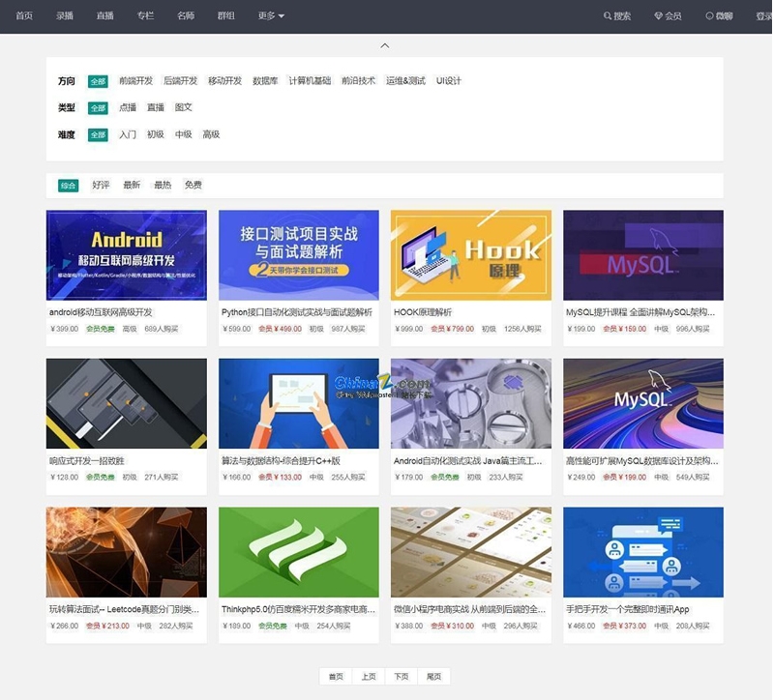
Task: Jump to 首页 in the bottom pagination
Action: tap(336, 677)
